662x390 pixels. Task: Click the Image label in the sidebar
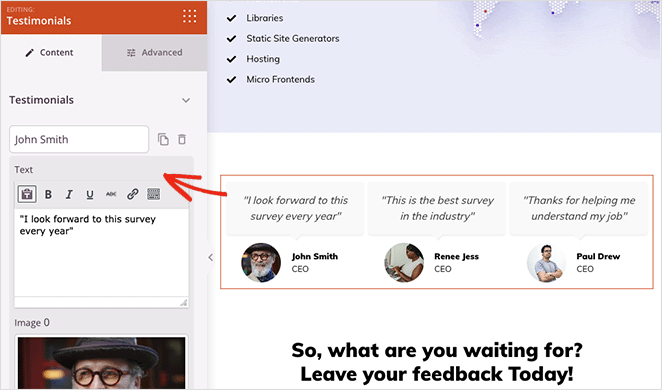point(32,323)
